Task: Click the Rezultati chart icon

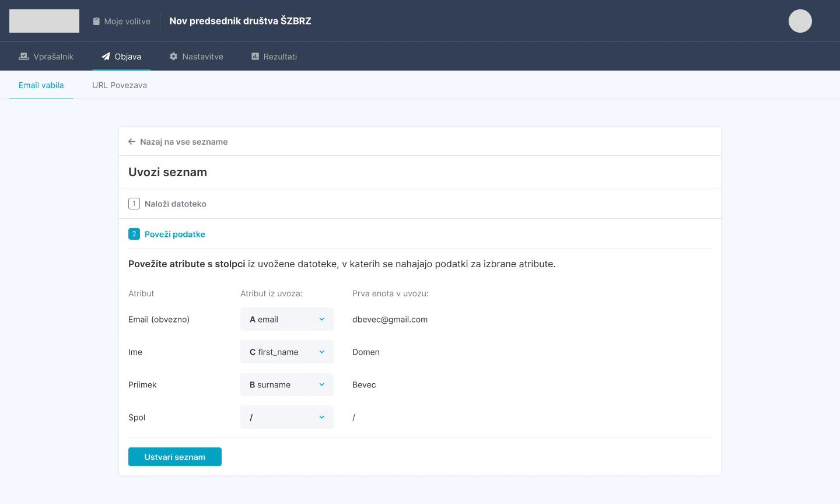Action: (x=254, y=56)
